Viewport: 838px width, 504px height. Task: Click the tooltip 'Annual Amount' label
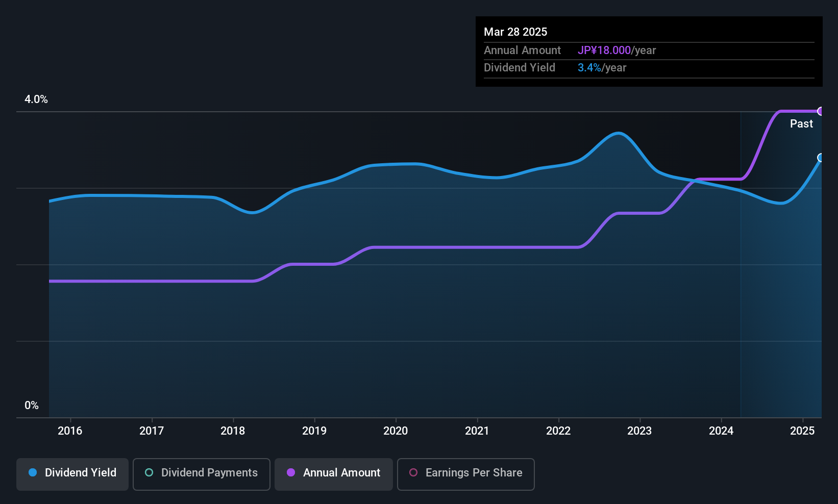pyautogui.click(x=522, y=50)
